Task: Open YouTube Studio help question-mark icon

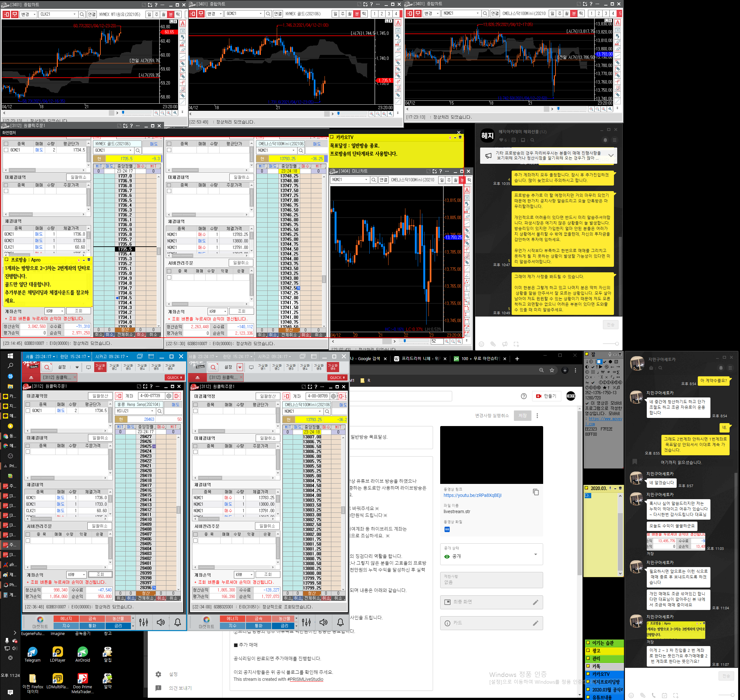Action: coord(524,396)
